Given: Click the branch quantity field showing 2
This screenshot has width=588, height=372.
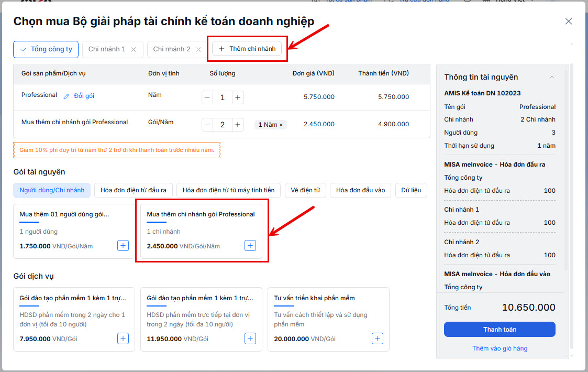Looking at the screenshot, I should pos(223,125).
